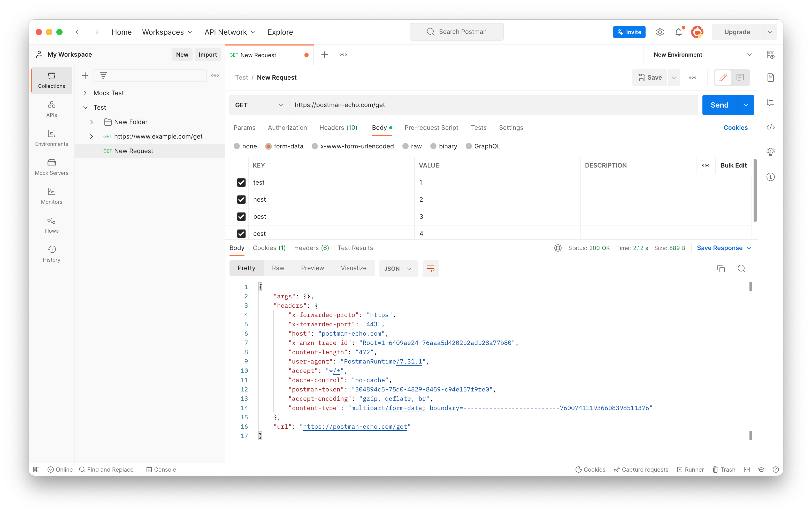Open the Mock Servers sidebar panel
Screen dimensions: 812x514
[x=51, y=167]
